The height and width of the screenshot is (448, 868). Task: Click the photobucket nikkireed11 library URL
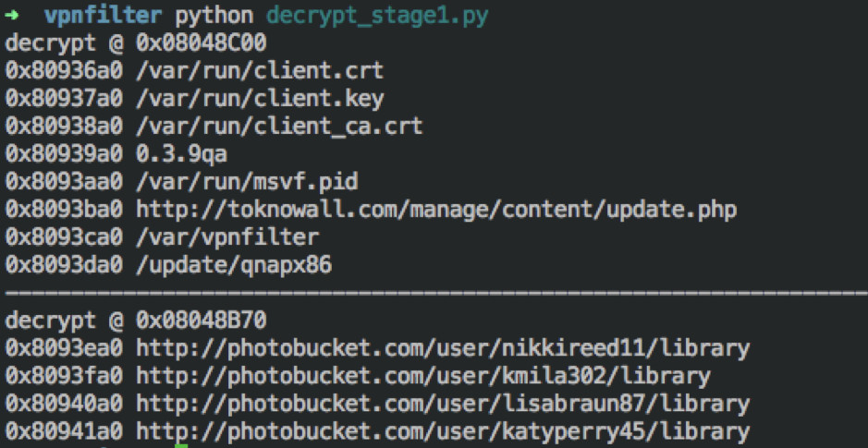coord(443,348)
